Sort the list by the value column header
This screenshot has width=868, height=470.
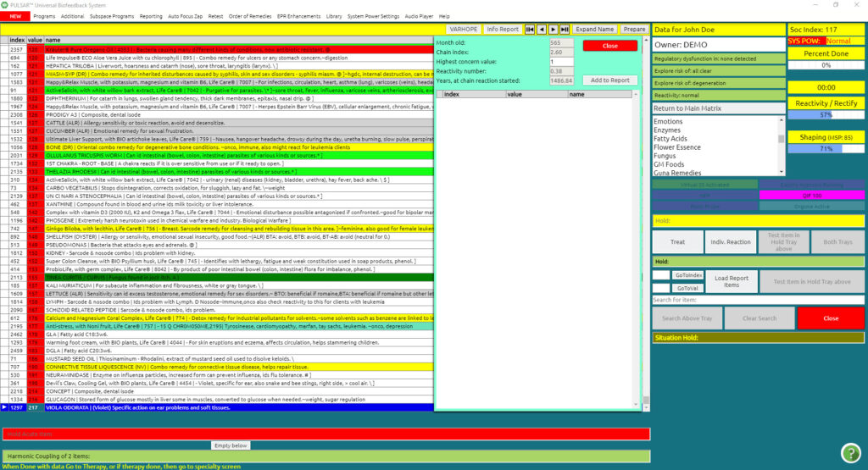click(35, 40)
